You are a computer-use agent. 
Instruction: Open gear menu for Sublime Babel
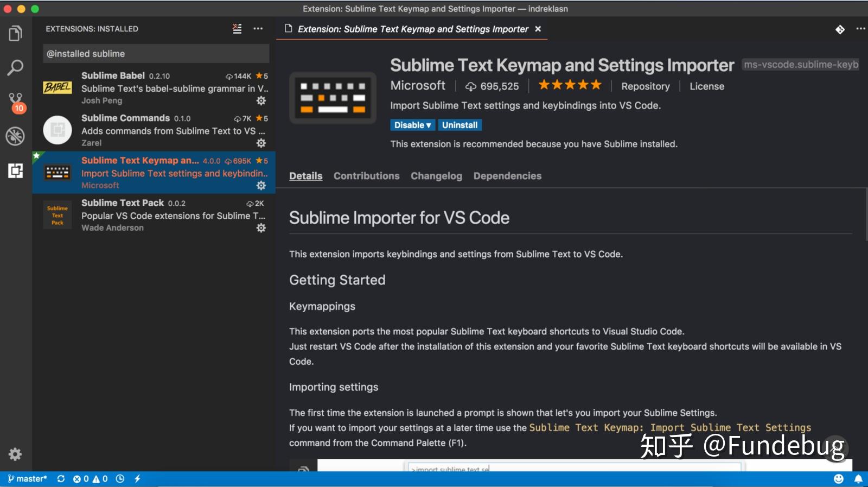[261, 101]
